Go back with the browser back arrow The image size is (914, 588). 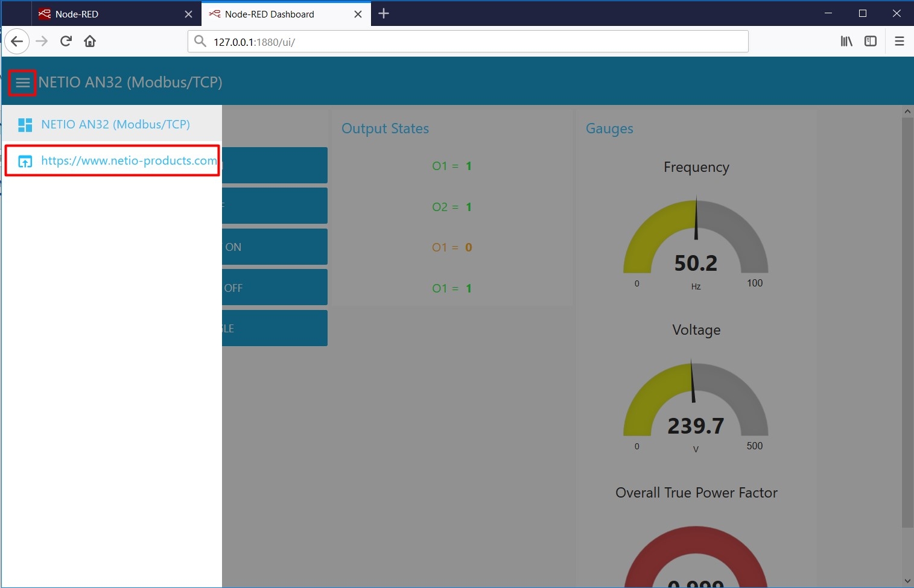coord(17,41)
